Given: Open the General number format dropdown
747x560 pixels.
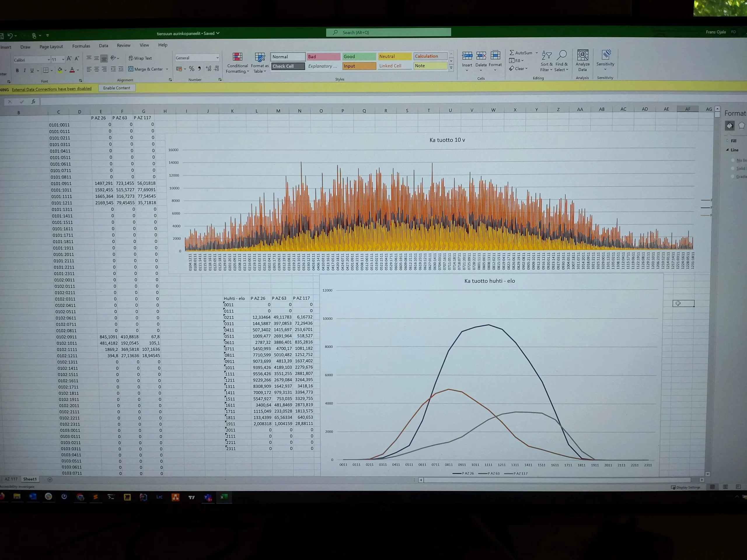Looking at the screenshot, I should point(217,58).
